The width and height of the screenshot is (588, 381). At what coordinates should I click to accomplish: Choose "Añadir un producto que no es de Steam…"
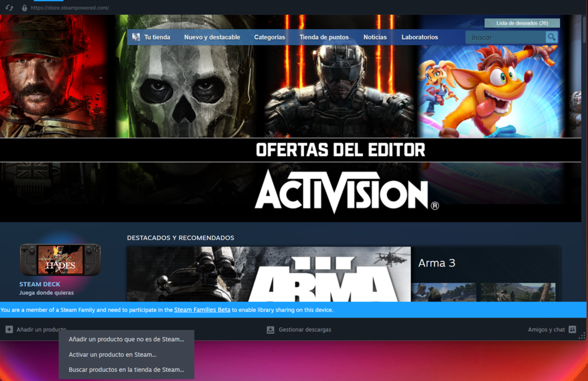click(126, 339)
